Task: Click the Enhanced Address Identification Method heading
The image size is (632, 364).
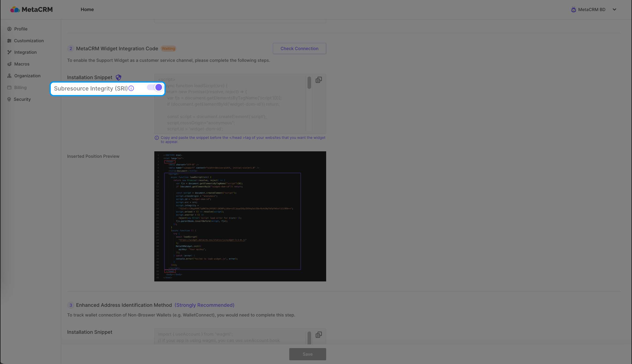Action: pyautogui.click(x=124, y=305)
